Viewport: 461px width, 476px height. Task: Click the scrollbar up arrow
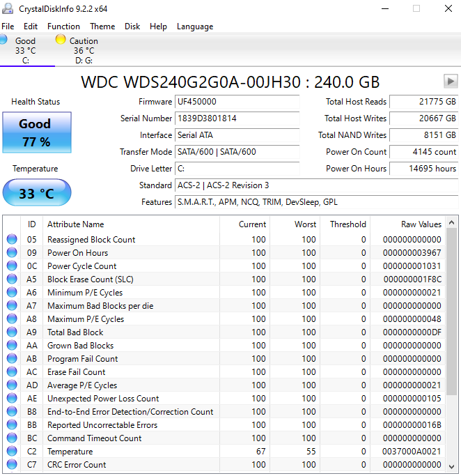click(451, 222)
